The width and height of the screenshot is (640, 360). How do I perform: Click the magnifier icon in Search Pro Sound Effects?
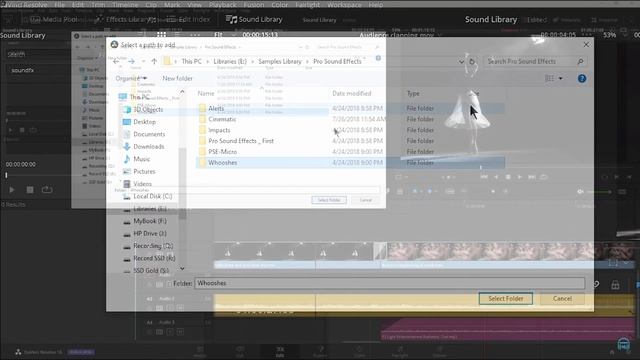[580, 61]
